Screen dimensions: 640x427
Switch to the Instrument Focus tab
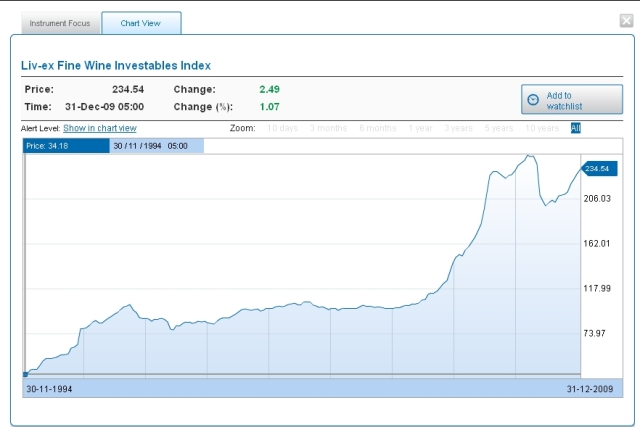point(60,23)
